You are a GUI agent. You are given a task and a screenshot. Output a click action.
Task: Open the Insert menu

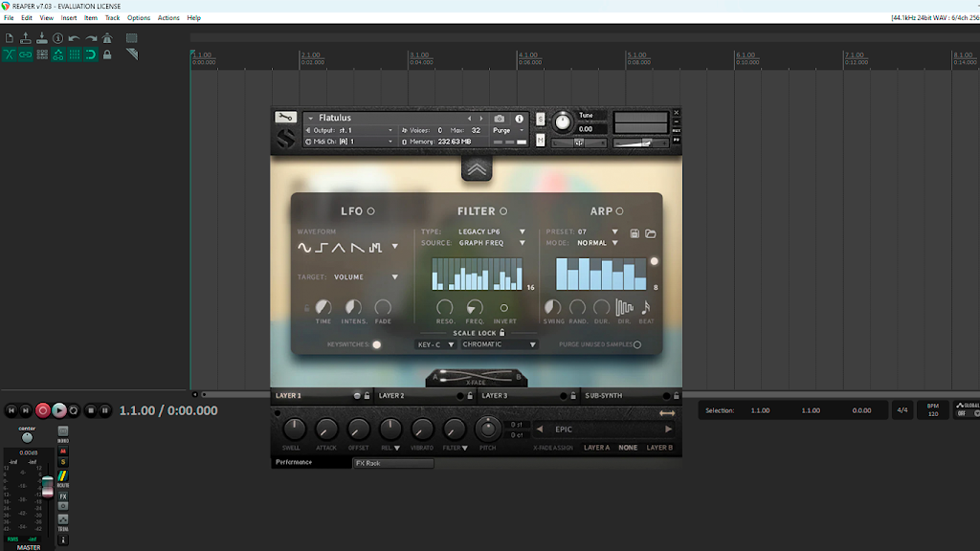[69, 17]
